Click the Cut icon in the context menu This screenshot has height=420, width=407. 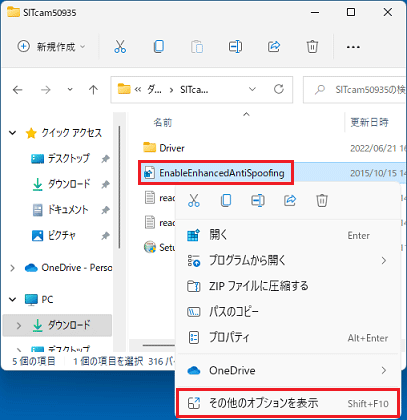point(194,200)
